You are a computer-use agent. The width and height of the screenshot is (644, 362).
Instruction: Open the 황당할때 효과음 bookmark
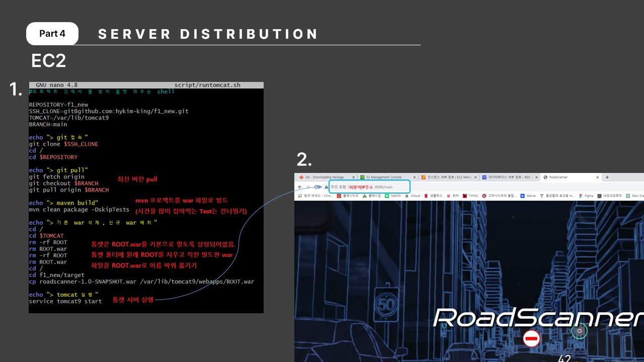coord(557,196)
